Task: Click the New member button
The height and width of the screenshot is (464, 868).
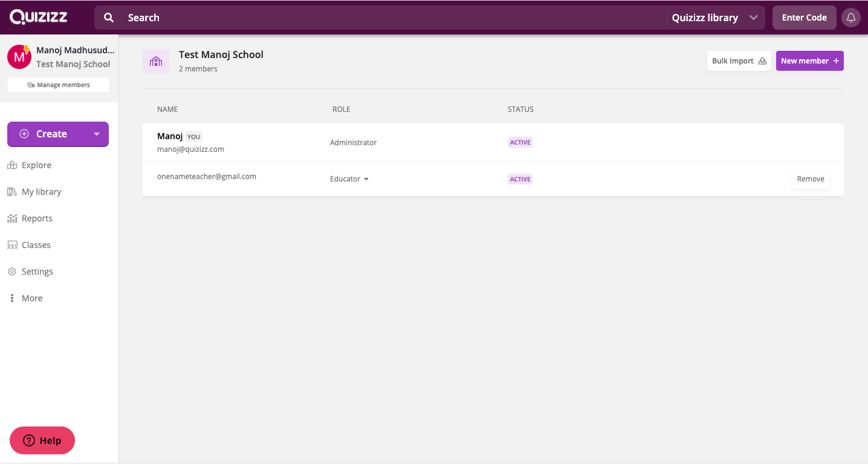Action: click(809, 61)
